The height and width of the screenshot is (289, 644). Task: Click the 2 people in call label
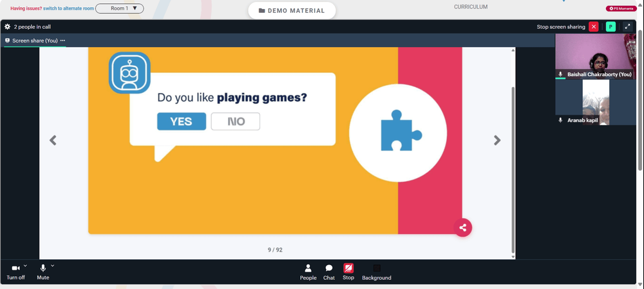click(x=32, y=26)
